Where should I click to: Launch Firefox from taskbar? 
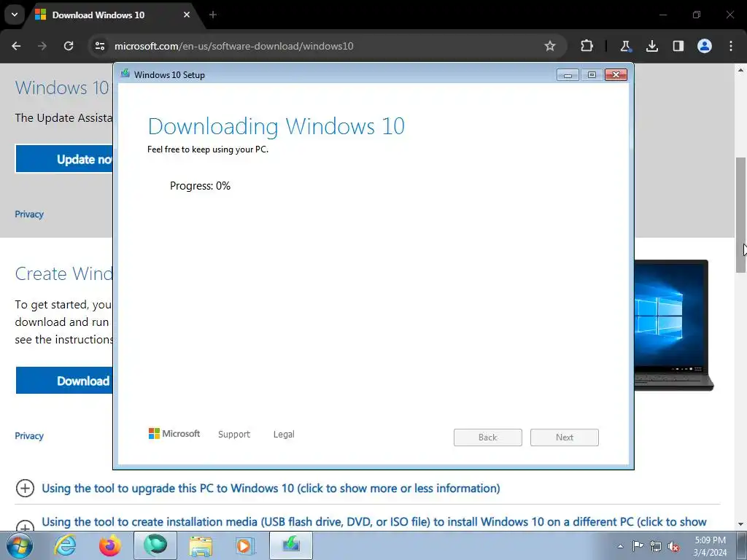click(109, 545)
